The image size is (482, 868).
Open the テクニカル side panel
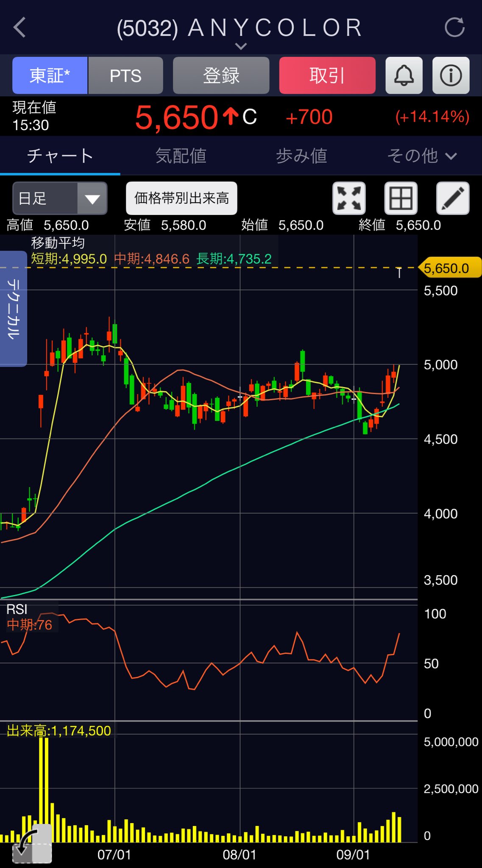pyautogui.click(x=13, y=309)
